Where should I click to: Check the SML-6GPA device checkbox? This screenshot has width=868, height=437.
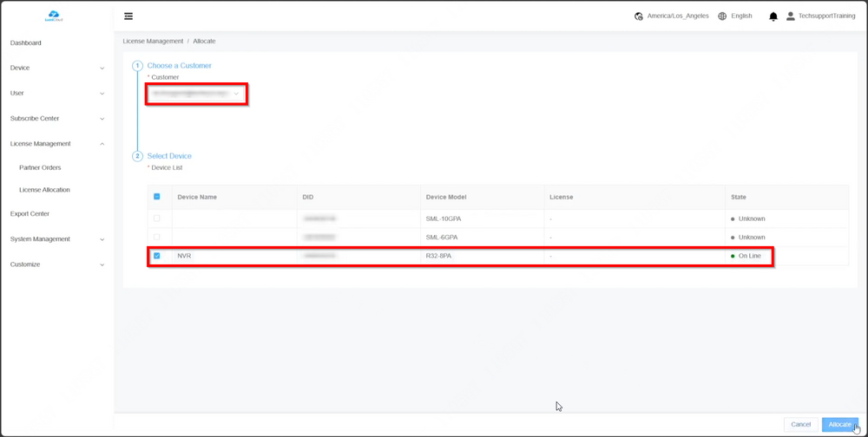tap(157, 237)
